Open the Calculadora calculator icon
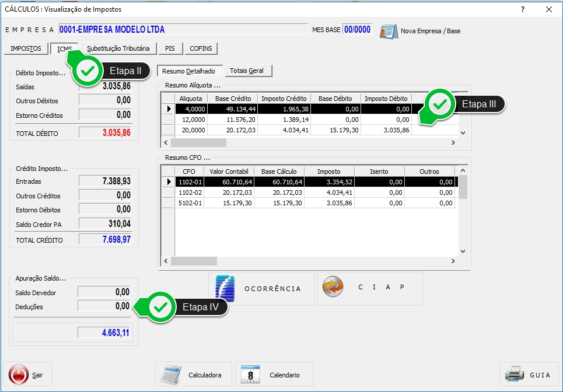 coord(172,374)
